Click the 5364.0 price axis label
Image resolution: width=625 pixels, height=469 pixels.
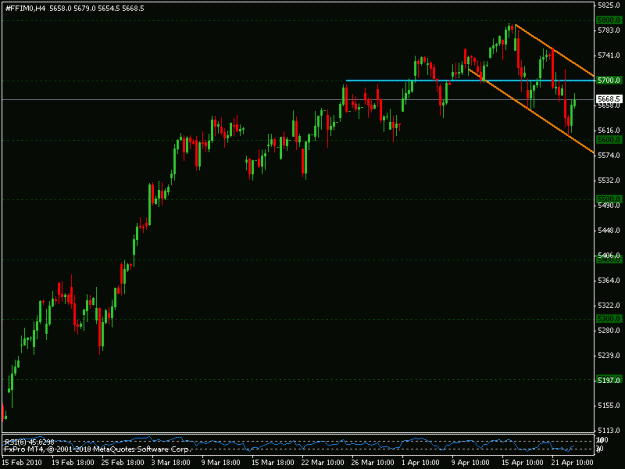tap(609, 281)
